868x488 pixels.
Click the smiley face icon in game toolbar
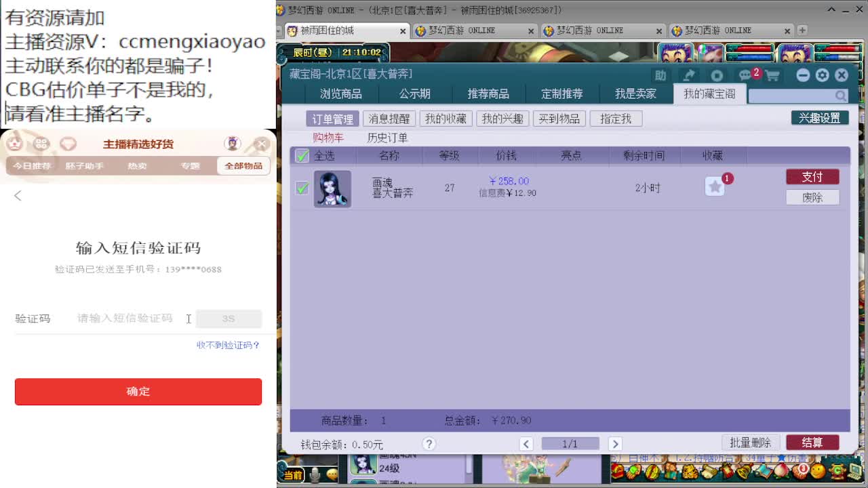(x=818, y=470)
